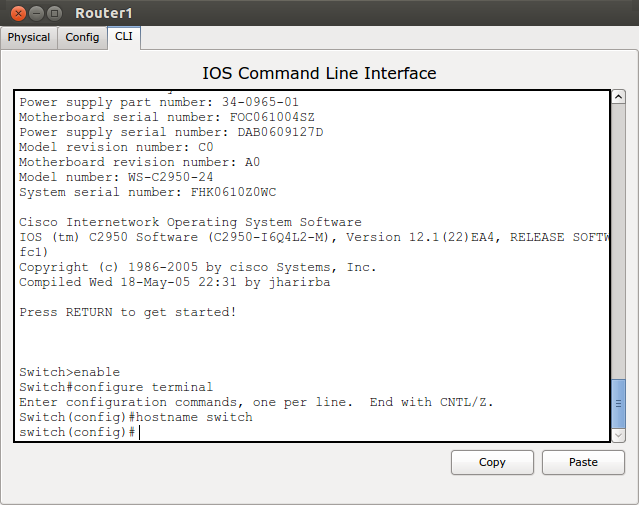Click the 'IOS Command Line Interface' heading
This screenshot has width=639, height=505.
[x=319, y=73]
